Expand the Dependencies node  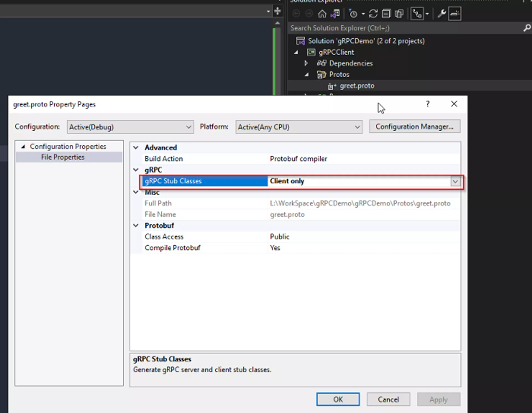306,63
